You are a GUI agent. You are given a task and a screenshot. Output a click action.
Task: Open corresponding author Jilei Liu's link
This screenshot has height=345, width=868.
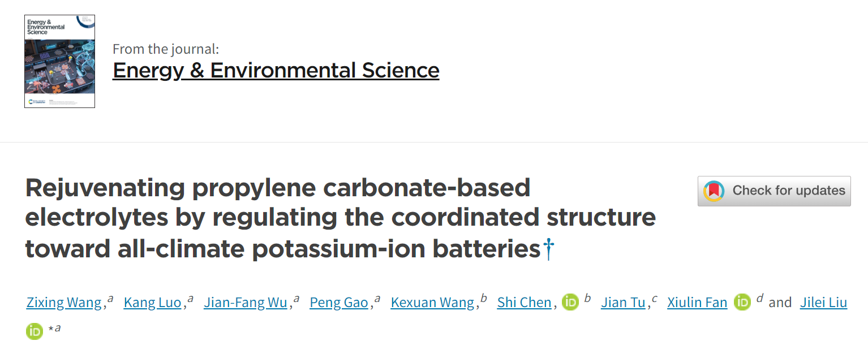[823, 303]
